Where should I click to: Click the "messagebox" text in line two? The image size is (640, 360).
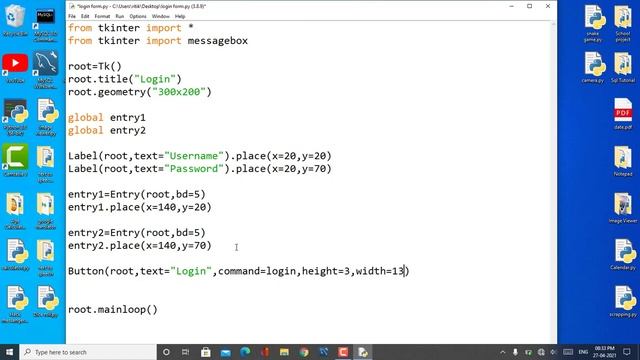[x=218, y=41]
